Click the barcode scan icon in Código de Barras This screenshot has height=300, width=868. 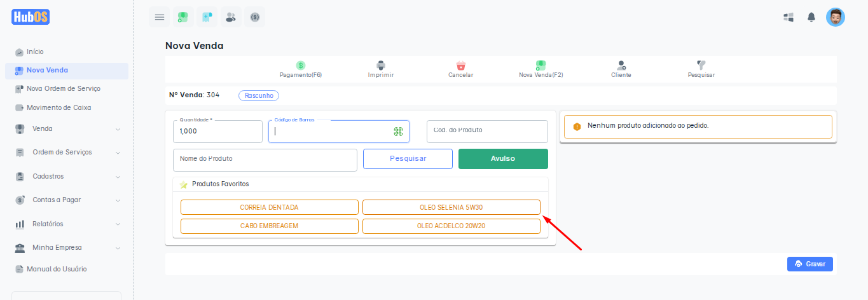[398, 132]
